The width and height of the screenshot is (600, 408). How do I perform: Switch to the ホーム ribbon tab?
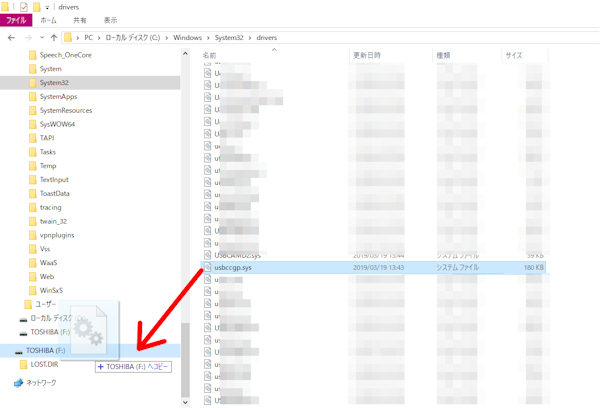click(x=49, y=20)
